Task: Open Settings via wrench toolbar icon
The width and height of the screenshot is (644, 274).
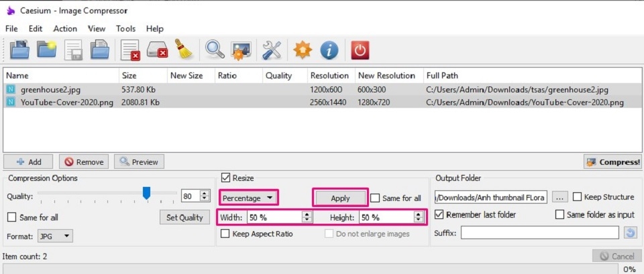Action: (272, 50)
